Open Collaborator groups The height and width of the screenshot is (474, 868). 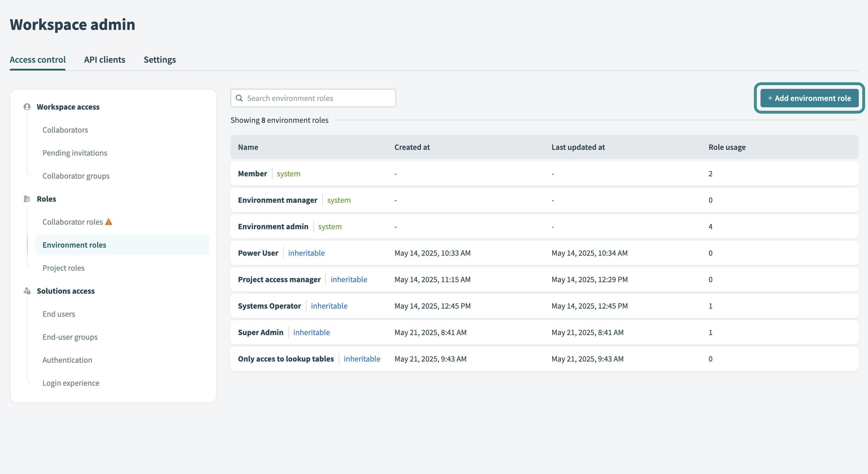coord(76,176)
